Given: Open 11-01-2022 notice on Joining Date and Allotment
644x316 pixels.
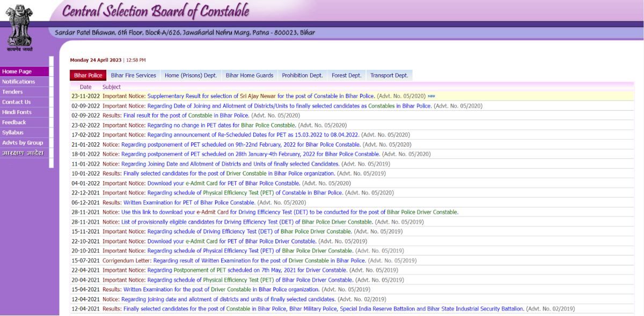Looking at the screenshot, I should tap(230, 164).
